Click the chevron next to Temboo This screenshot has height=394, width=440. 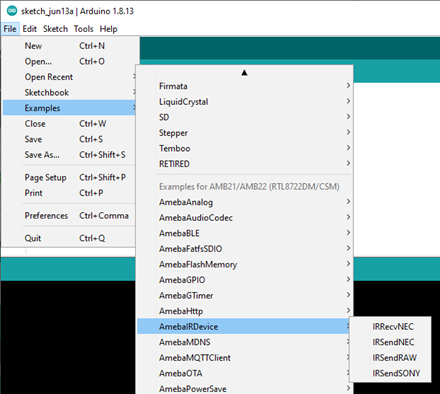tap(348, 148)
